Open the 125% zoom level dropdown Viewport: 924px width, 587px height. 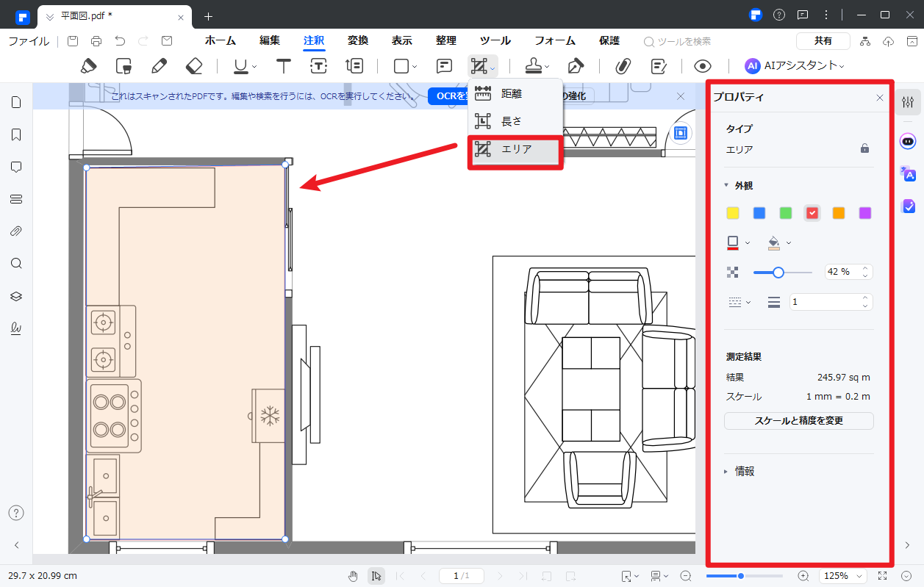tap(841, 576)
